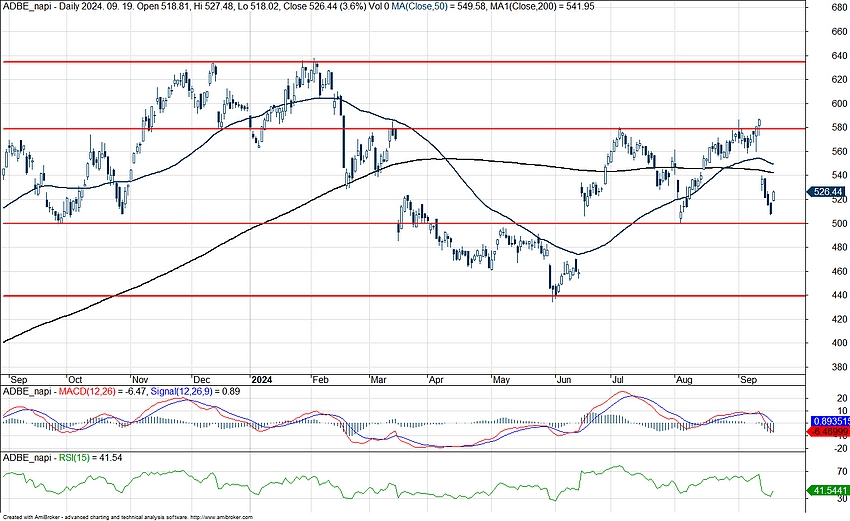The image size is (850, 521).
Task: Select the Nov month label on time axis
Action: 140,380
